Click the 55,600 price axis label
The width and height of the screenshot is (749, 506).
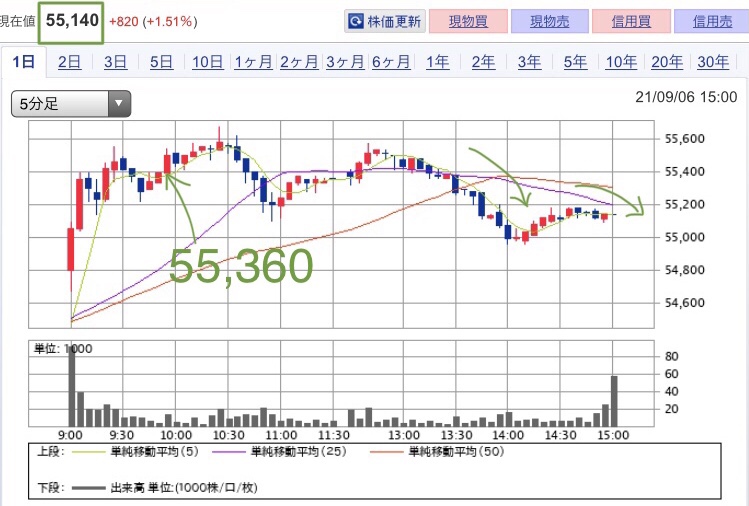tap(685, 139)
